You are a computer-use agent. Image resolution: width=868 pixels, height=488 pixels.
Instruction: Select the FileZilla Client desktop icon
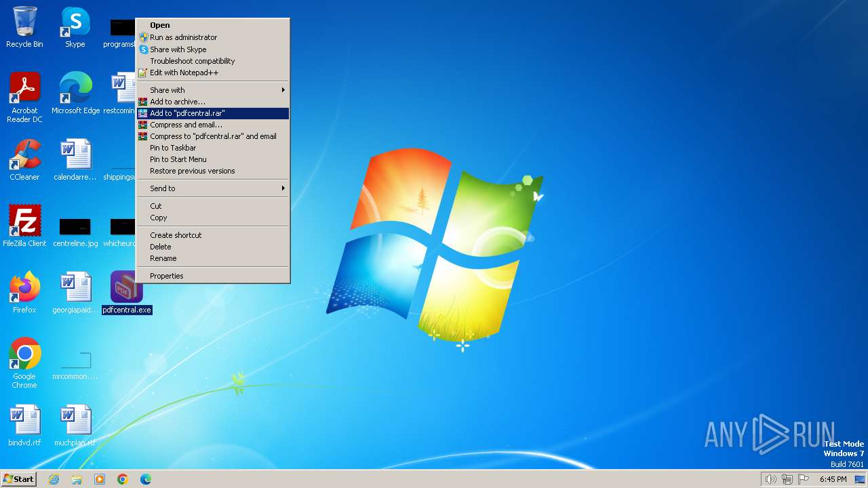click(x=24, y=226)
